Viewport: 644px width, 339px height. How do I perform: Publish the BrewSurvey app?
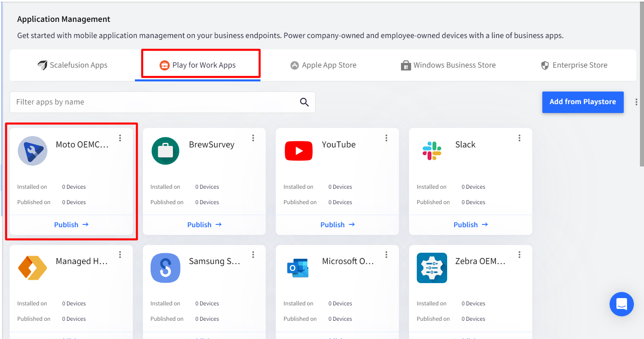(x=205, y=225)
